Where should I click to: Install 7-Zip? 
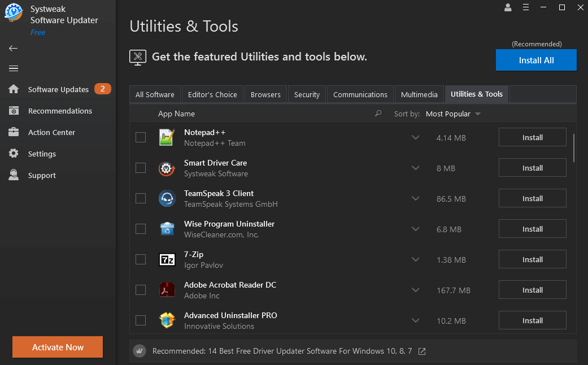[x=532, y=259]
